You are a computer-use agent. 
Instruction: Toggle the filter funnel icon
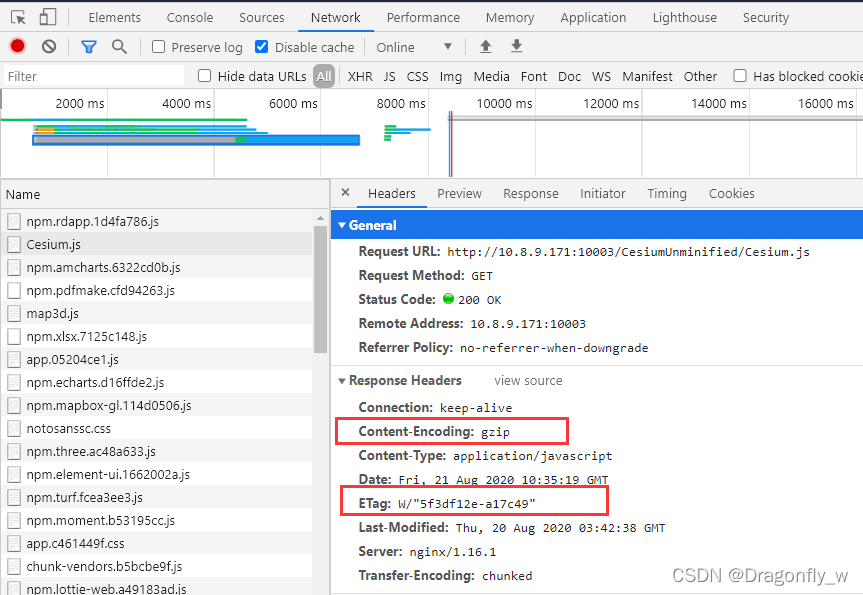(89, 47)
